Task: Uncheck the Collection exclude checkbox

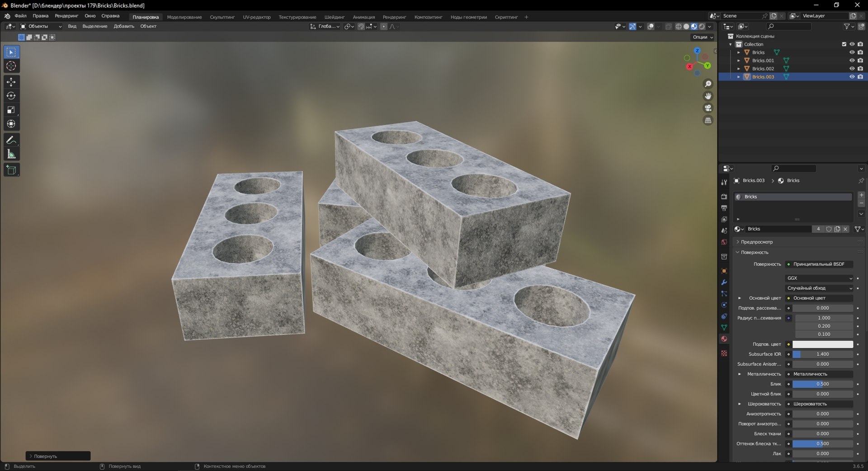Action: click(x=844, y=44)
